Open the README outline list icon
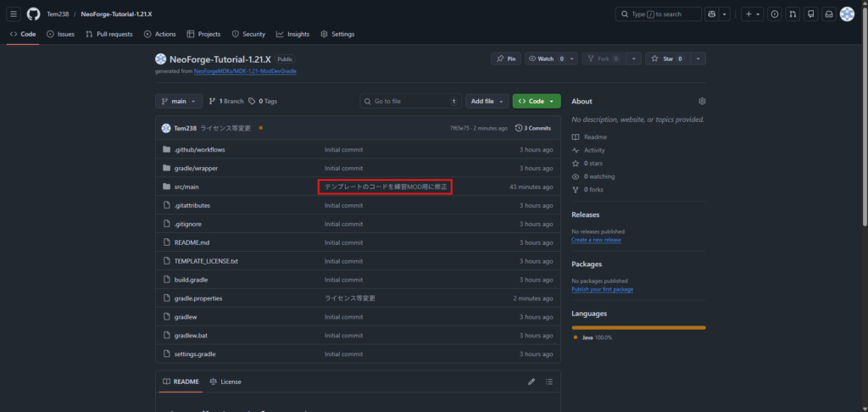This screenshot has width=868, height=412. pos(548,381)
